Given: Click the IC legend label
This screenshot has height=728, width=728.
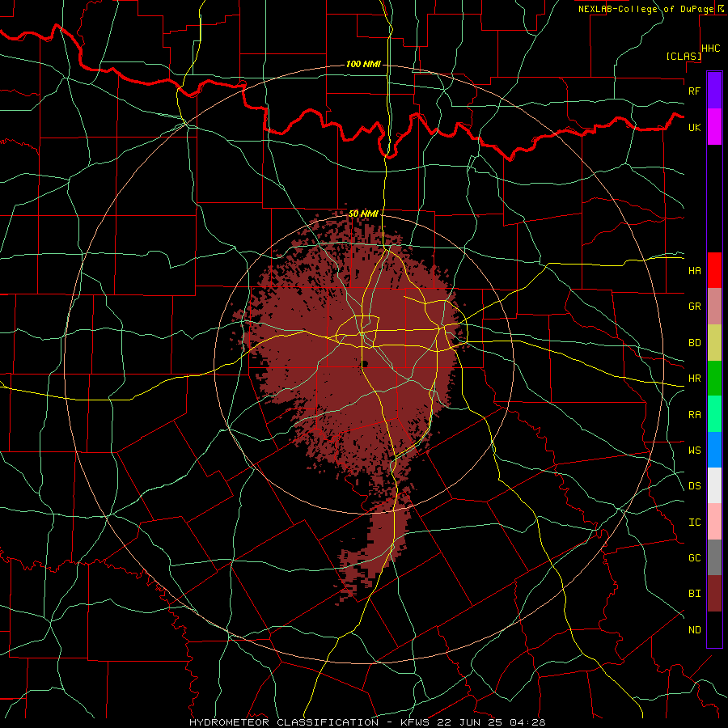Looking at the screenshot, I should click(x=694, y=523).
